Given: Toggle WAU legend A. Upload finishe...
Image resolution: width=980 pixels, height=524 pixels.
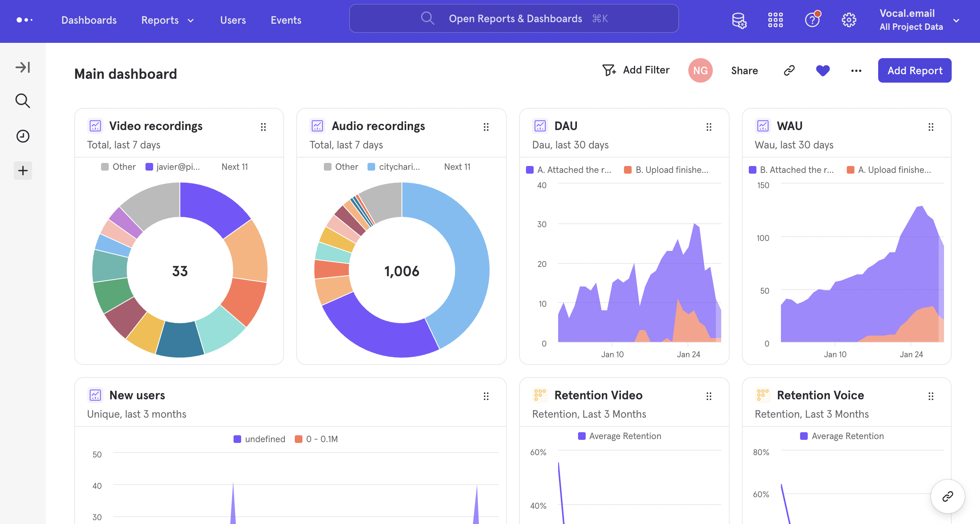Looking at the screenshot, I should (889, 170).
